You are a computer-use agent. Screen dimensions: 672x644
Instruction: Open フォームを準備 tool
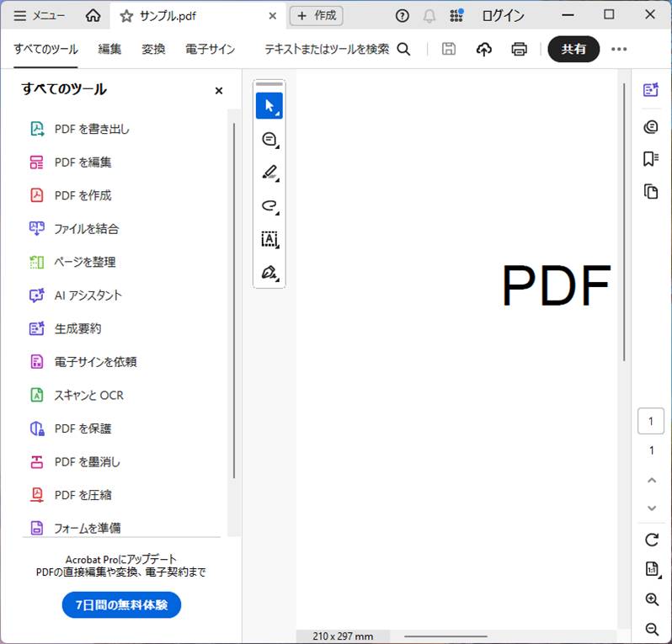(x=75, y=528)
